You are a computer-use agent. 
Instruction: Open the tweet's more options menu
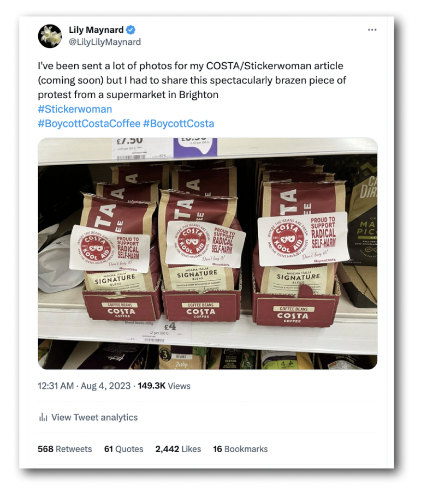tap(372, 30)
